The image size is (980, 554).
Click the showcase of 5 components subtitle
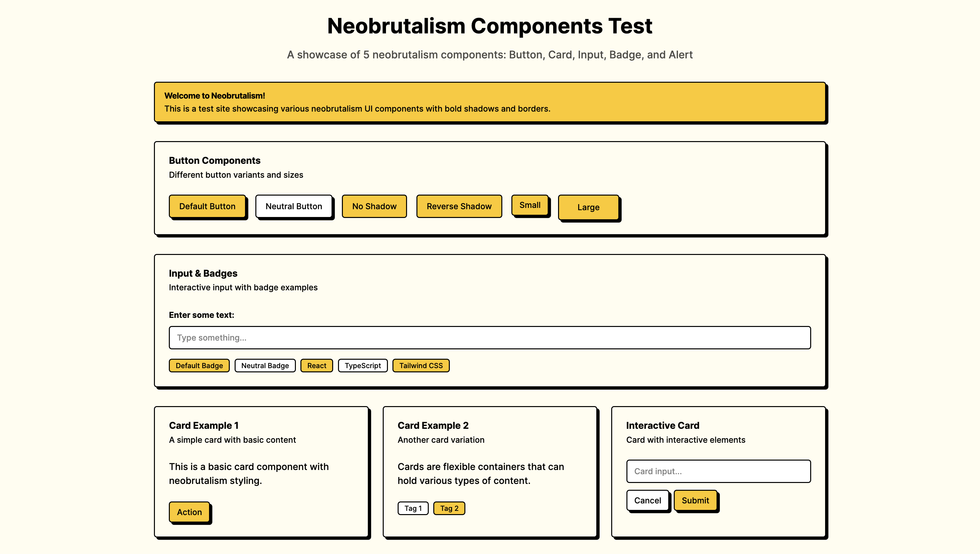(x=490, y=55)
